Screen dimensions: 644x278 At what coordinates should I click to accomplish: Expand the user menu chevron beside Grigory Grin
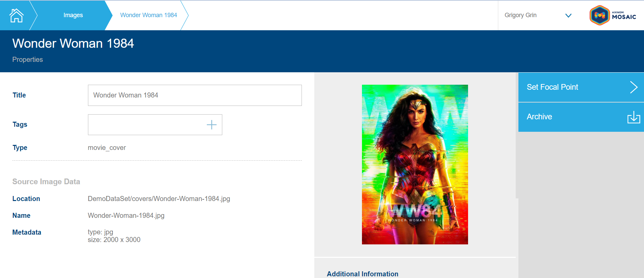tap(568, 15)
